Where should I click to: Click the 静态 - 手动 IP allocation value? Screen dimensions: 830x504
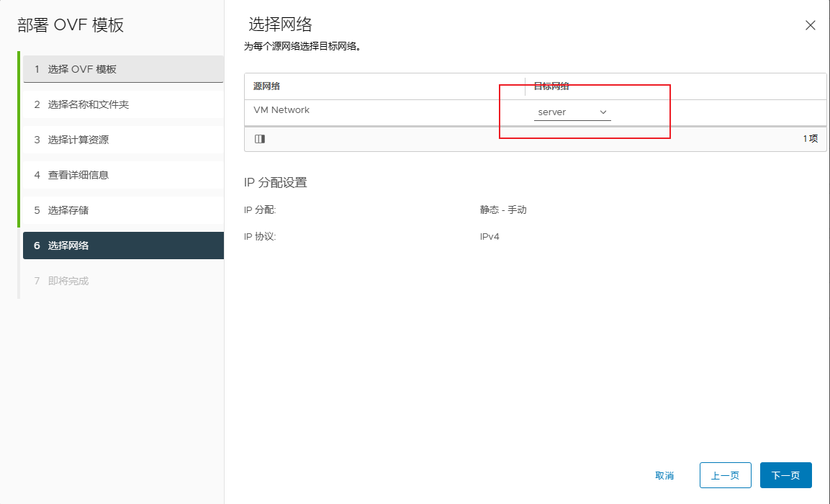(x=503, y=210)
